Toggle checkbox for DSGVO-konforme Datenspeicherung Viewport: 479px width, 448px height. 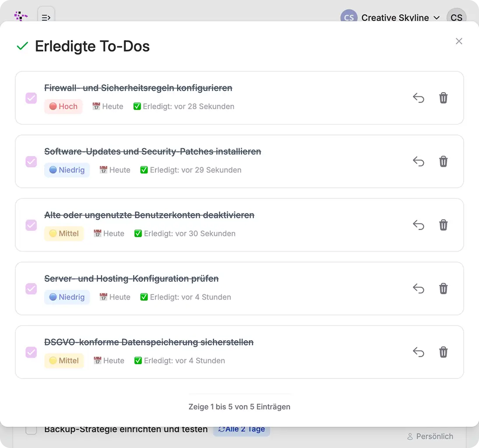tap(31, 352)
